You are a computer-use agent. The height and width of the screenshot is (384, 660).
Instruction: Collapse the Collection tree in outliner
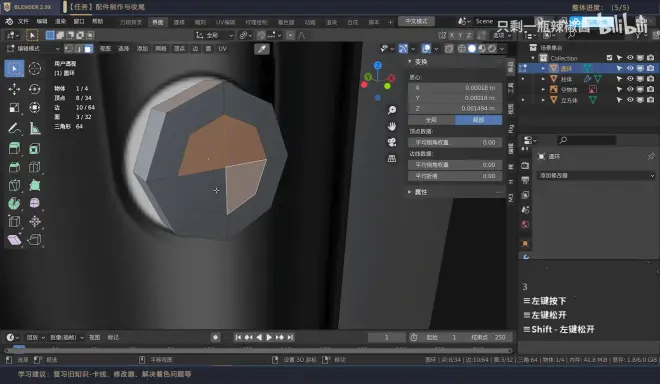click(x=533, y=58)
